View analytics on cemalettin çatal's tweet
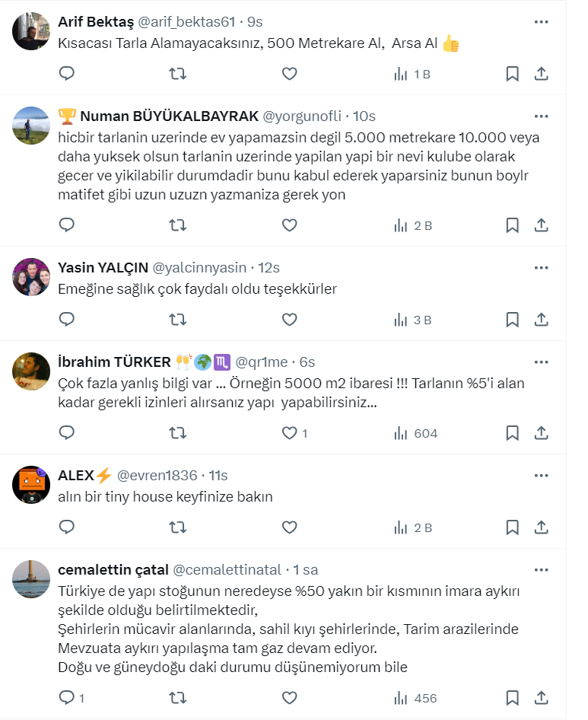Viewport: 588px width, 720px height. click(416, 697)
